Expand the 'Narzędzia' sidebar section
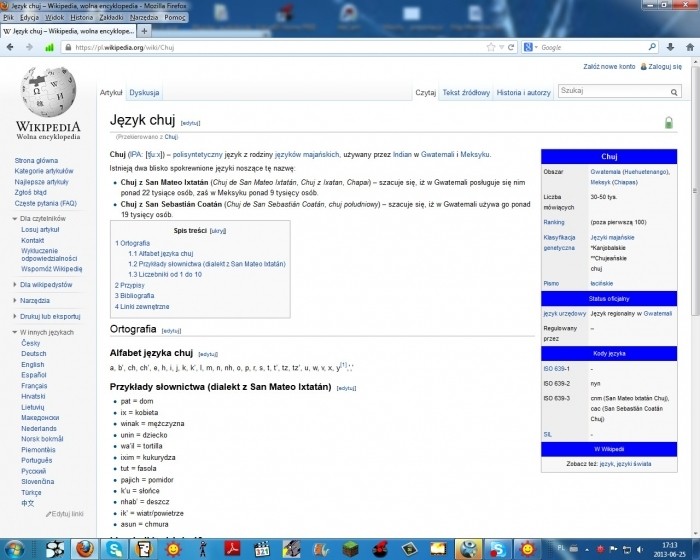 (x=34, y=300)
